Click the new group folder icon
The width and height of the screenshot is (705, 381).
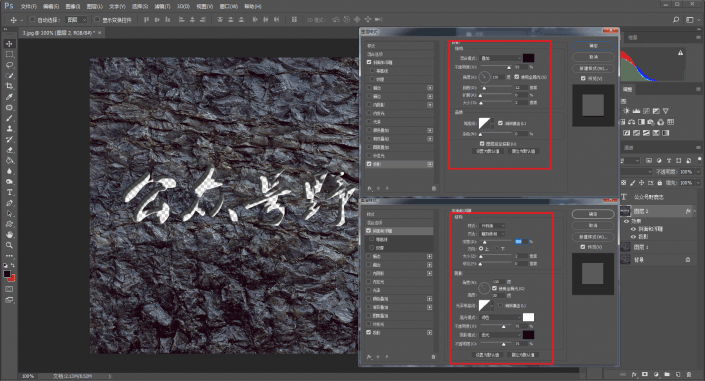[x=667, y=374]
